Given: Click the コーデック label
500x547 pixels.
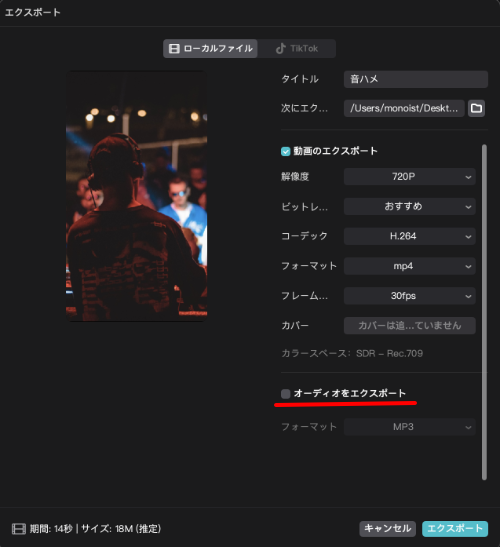Looking at the screenshot, I should tap(304, 236).
